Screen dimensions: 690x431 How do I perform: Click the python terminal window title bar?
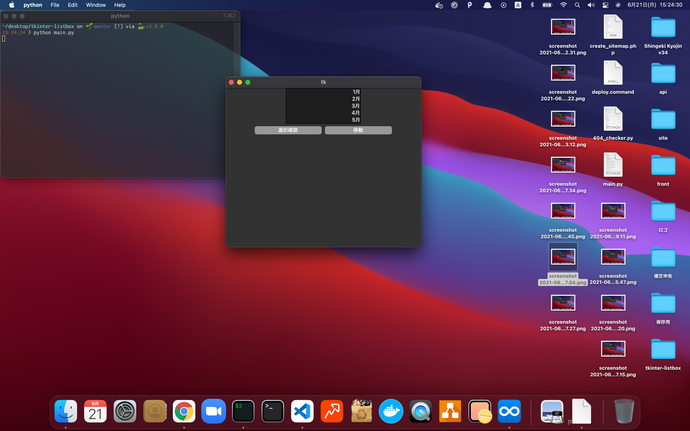pos(120,16)
